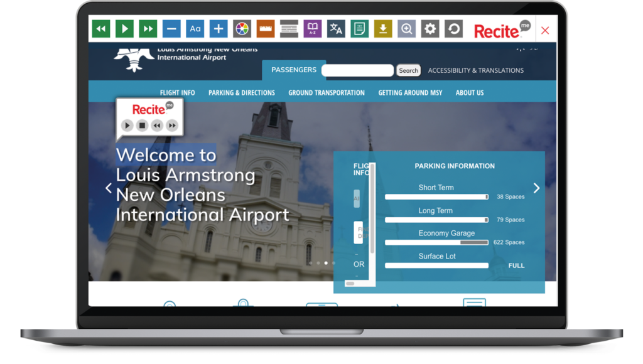The image size is (643, 364).
Task: Open the GROUND TRANSPORTATION menu
Action: click(x=327, y=93)
